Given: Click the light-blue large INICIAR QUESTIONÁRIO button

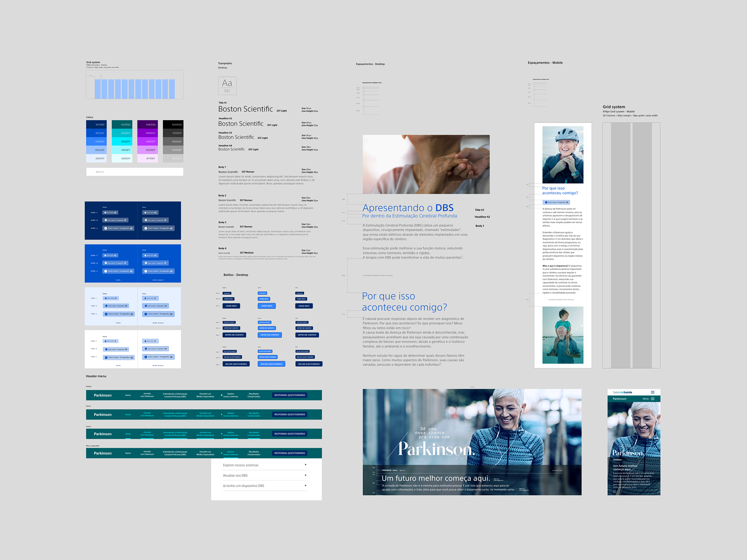Looking at the screenshot, I should 271,364.
